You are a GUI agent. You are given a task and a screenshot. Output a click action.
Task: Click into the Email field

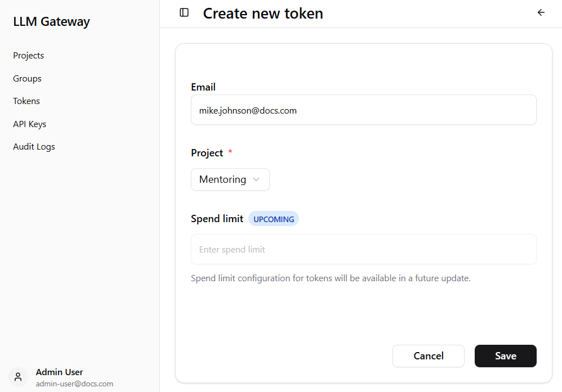pyautogui.click(x=363, y=110)
